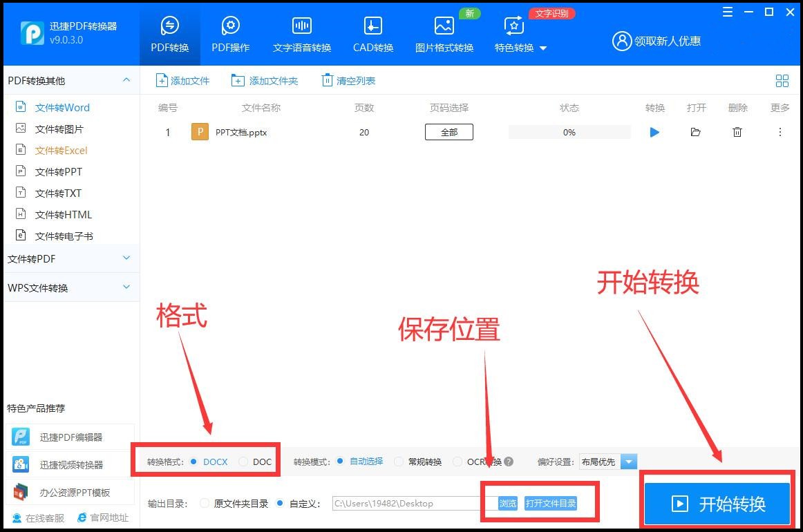Delete PPT文档.pptx using the trash icon
803x532 pixels.
737,132
